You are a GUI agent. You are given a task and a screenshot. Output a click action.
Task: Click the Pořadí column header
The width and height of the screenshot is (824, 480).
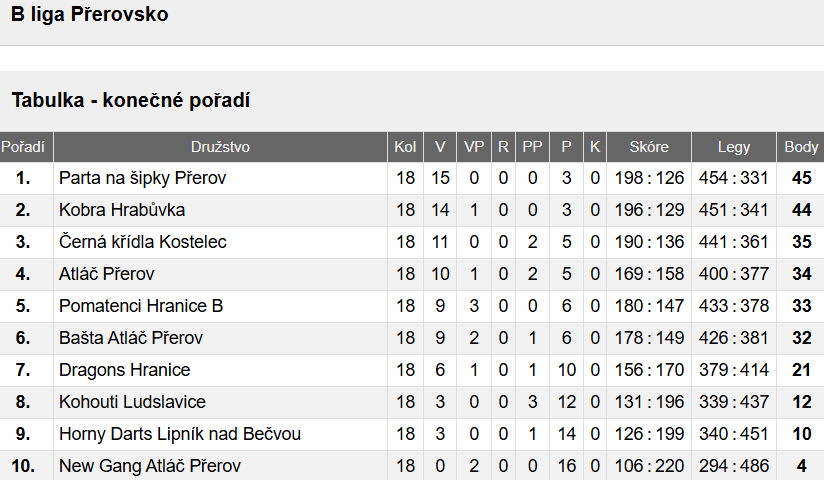pyautogui.click(x=23, y=147)
